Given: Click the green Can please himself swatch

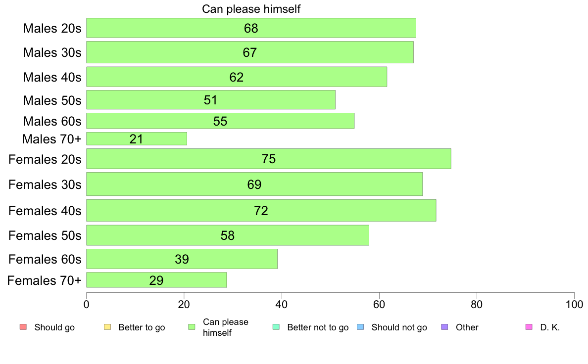Looking at the screenshot, I should coord(192,327).
